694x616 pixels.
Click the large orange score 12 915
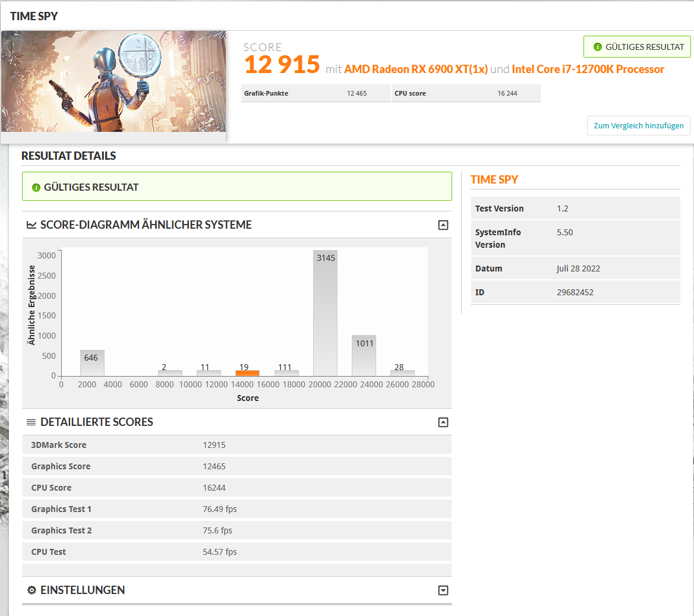pos(282,65)
